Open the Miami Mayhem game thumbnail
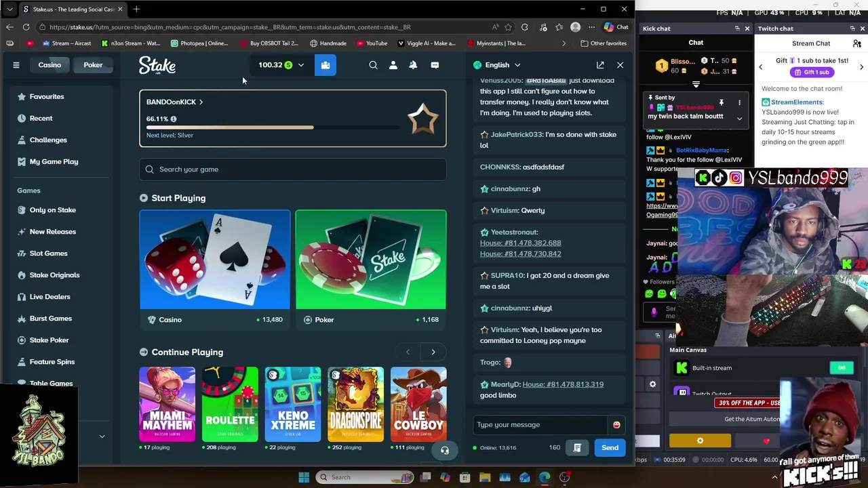The height and width of the screenshot is (488, 868). point(167,405)
